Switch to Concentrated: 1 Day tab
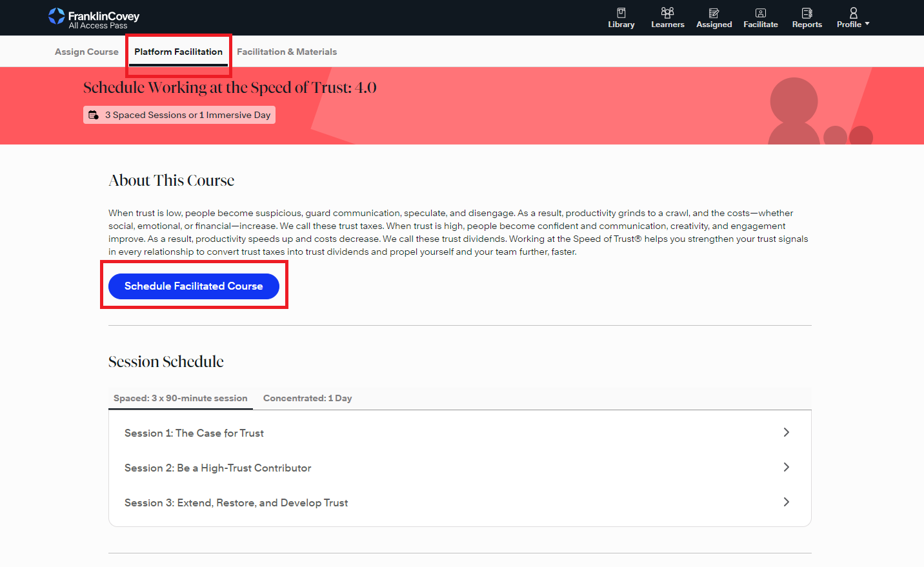This screenshot has width=924, height=567. click(x=307, y=398)
